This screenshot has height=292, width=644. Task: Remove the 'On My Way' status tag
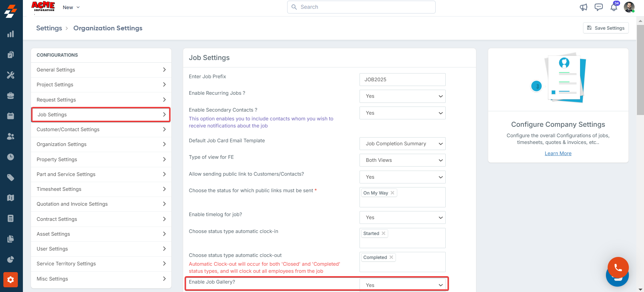pyautogui.click(x=393, y=193)
